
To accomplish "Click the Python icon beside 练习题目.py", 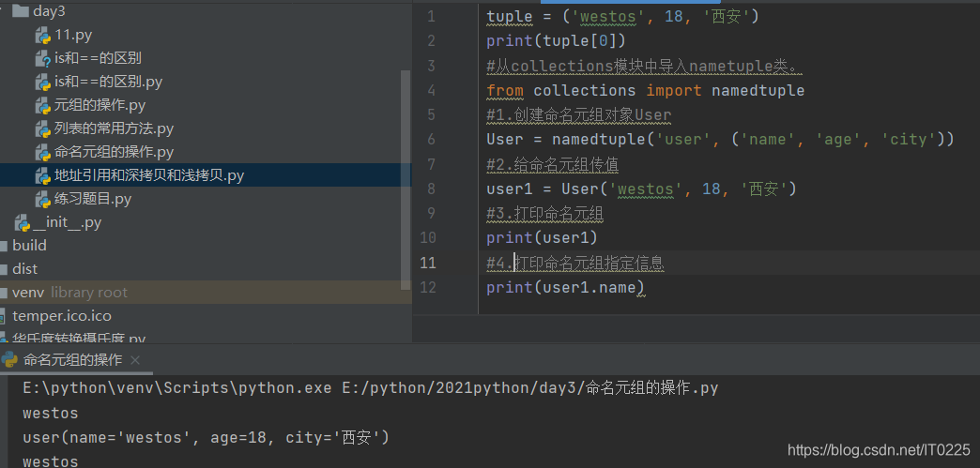I will pos(42,200).
